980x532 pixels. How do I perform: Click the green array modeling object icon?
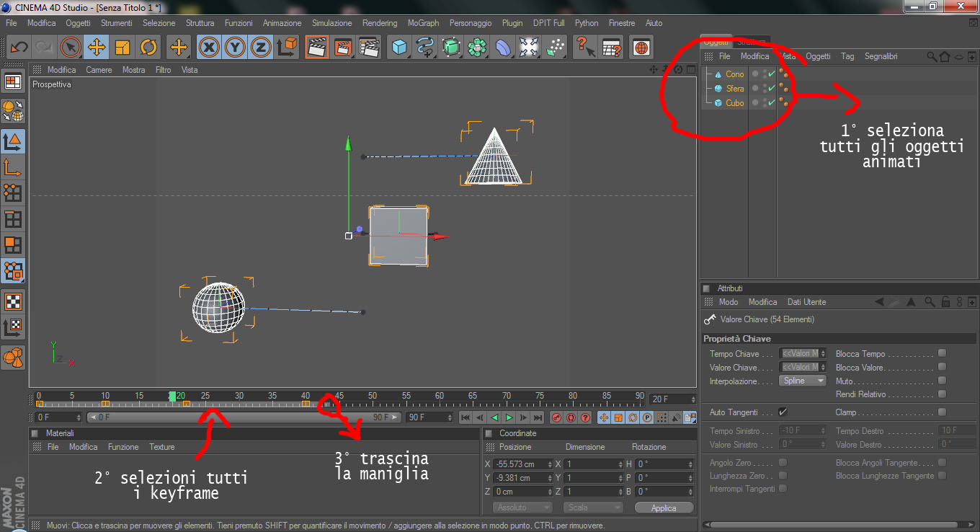point(477,48)
